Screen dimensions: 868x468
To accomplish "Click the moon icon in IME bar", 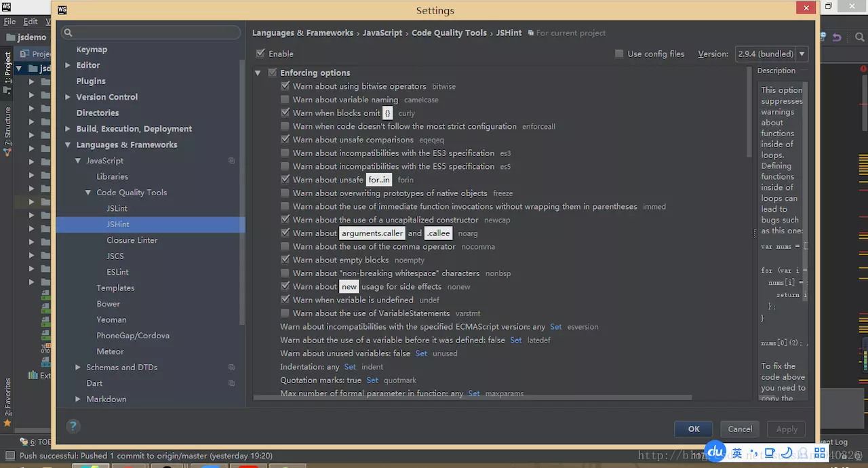I will [x=787, y=453].
